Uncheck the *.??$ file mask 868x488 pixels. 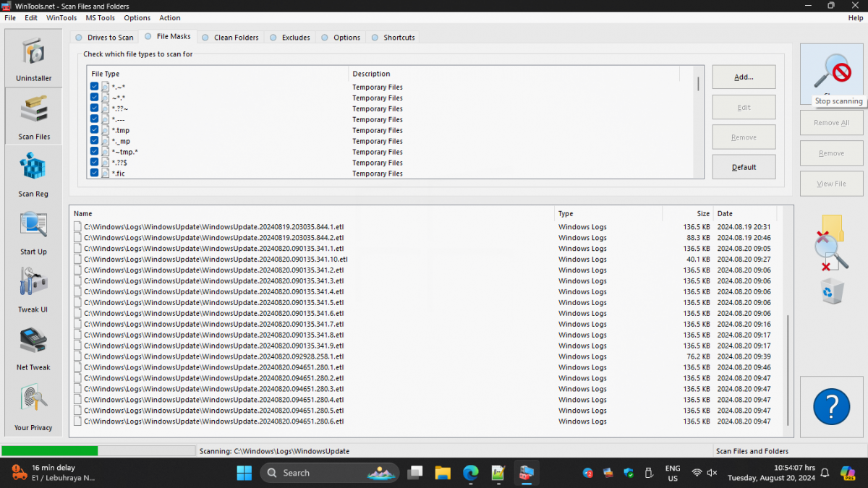pyautogui.click(x=95, y=163)
